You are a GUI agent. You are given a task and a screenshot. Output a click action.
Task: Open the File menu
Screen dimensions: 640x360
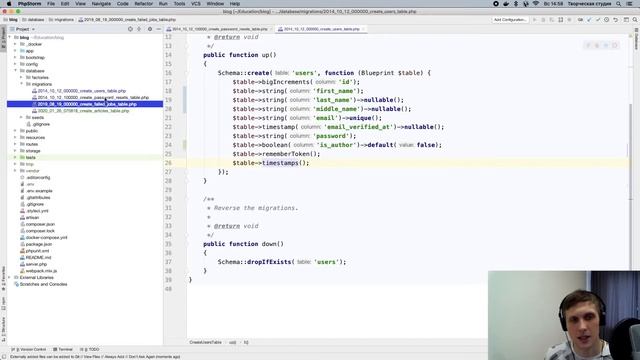[x=51, y=4]
